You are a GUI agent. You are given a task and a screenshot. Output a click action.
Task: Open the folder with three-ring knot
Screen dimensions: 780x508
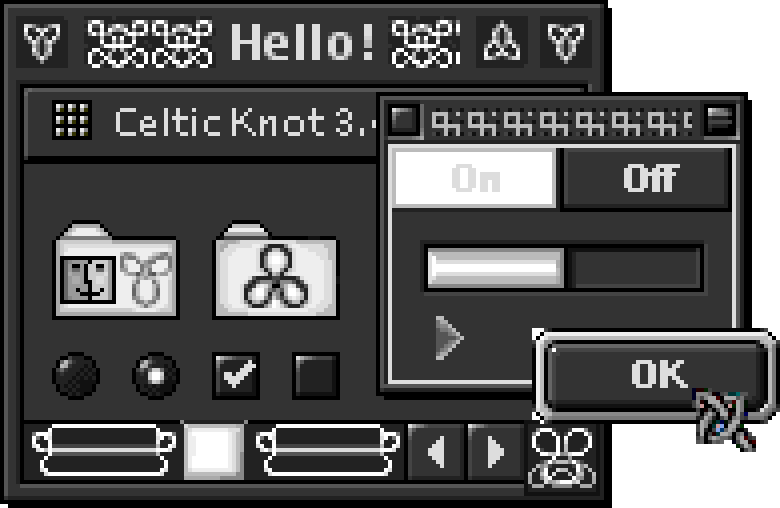(276, 269)
